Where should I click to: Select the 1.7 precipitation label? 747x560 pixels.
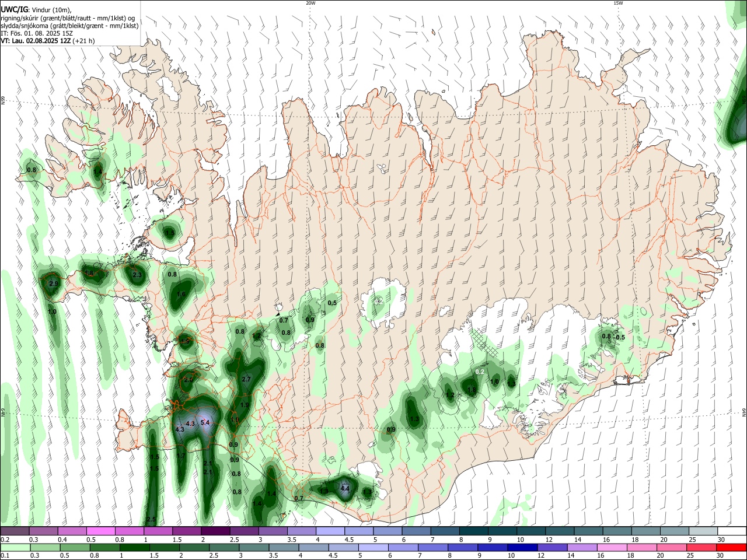(181, 456)
